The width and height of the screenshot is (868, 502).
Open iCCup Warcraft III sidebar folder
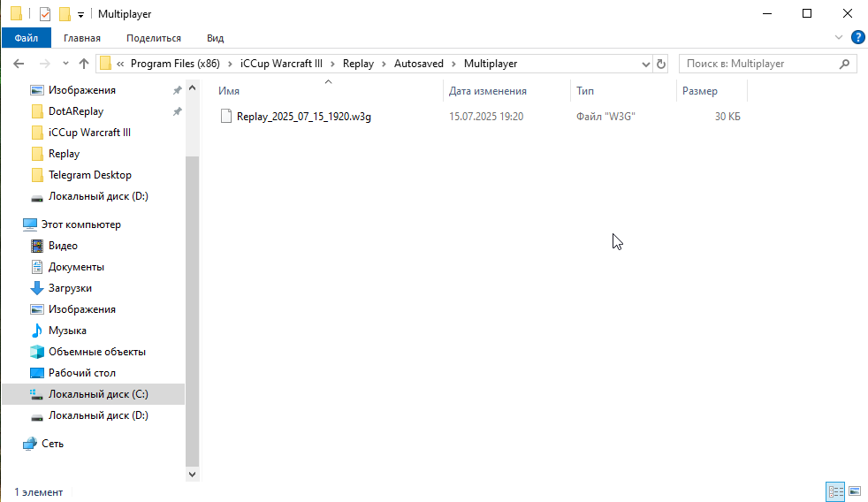89,133
